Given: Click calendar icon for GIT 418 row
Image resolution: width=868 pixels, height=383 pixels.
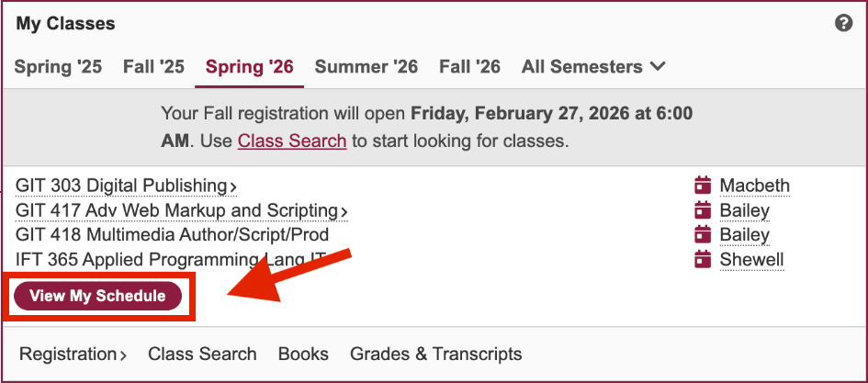Looking at the screenshot, I should (x=703, y=235).
